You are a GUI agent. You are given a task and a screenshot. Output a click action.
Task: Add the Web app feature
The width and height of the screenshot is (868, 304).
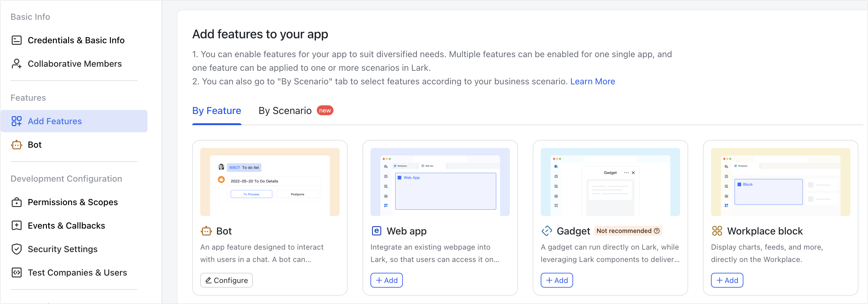(x=386, y=281)
